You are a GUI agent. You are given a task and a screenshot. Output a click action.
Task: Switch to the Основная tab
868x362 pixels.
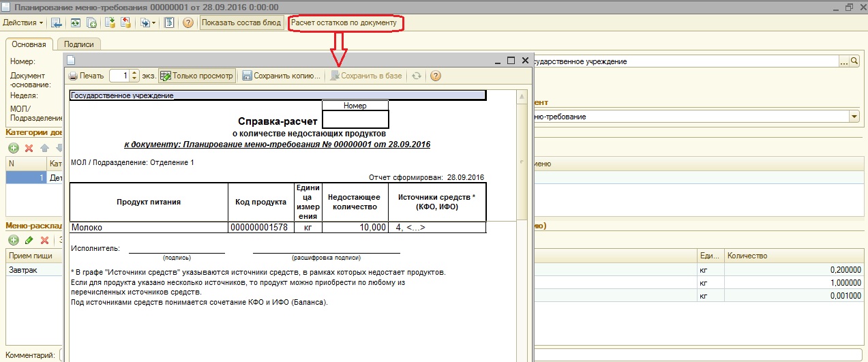[29, 44]
